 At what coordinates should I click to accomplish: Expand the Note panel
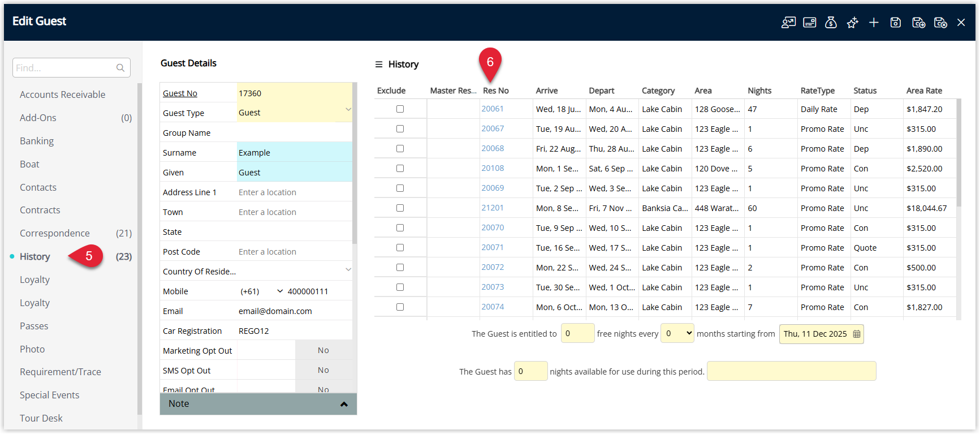[258, 404]
